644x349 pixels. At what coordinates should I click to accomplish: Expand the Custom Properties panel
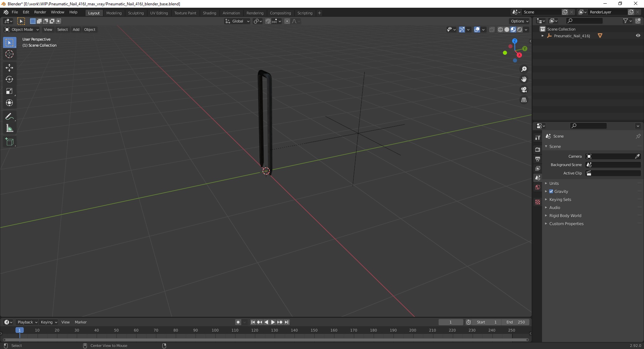pos(566,224)
